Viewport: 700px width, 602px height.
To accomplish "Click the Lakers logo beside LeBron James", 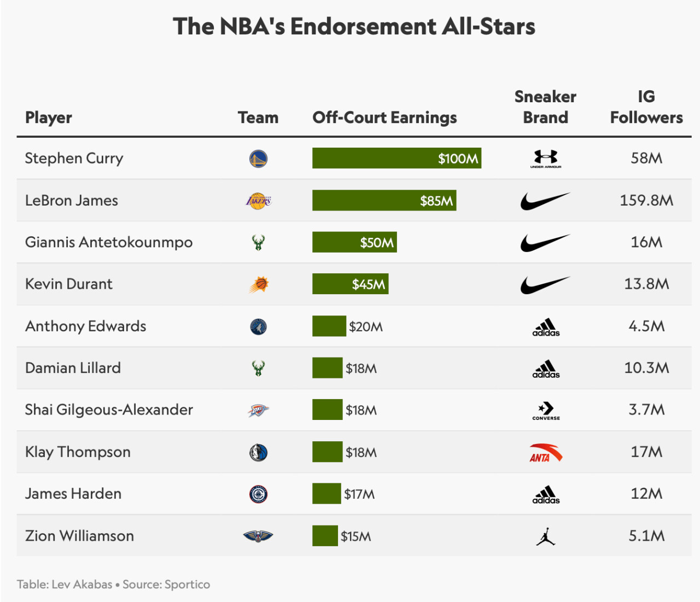I will [x=258, y=201].
